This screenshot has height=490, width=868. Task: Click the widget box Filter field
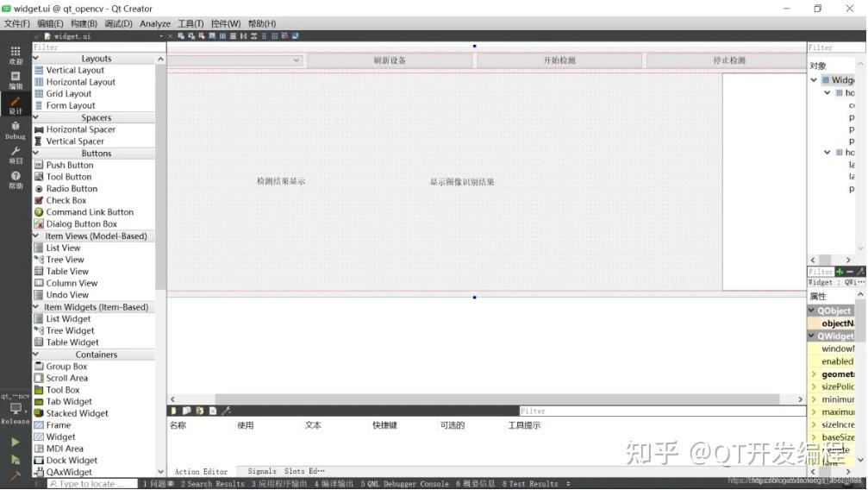point(98,47)
